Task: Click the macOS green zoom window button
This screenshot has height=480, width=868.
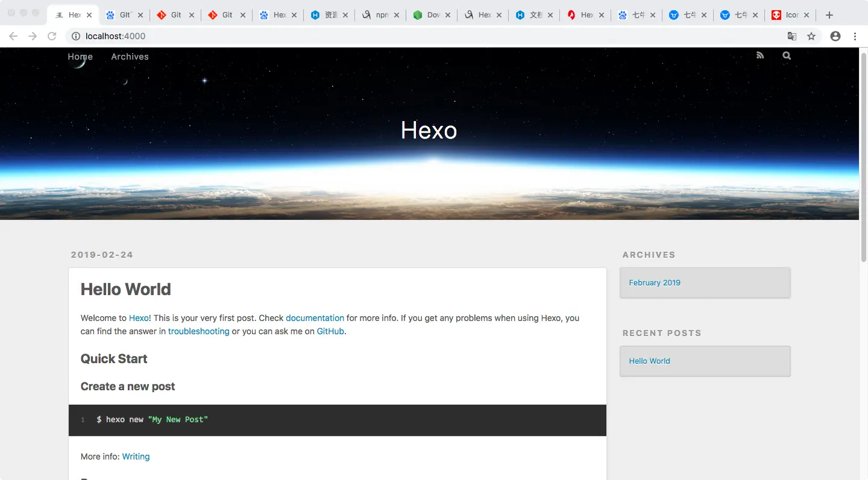Action: pyautogui.click(x=36, y=13)
